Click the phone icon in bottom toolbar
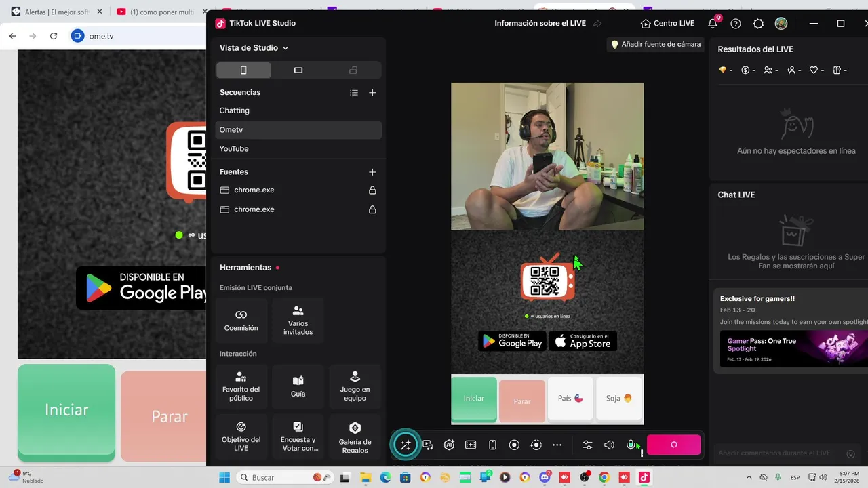 pos(492,445)
